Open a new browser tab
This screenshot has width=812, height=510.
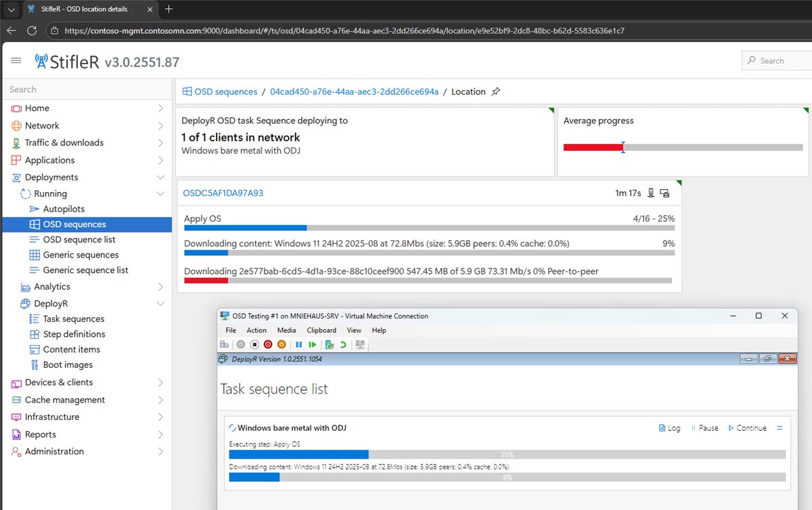click(168, 9)
